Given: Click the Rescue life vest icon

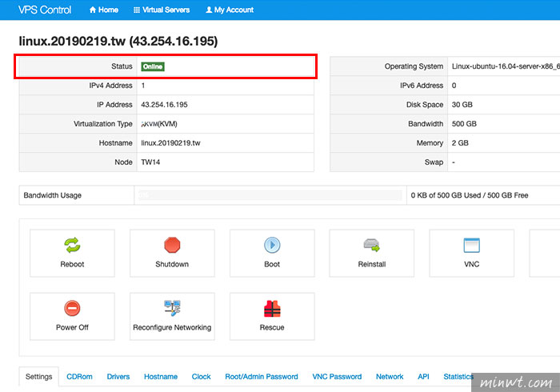Looking at the screenshot, I should click(x=272, y=309).
